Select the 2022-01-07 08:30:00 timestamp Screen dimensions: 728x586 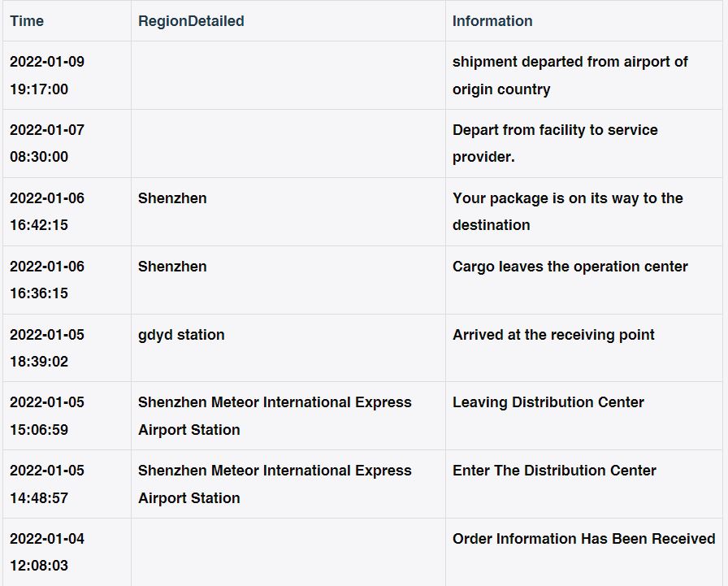(x=47, y=143)
